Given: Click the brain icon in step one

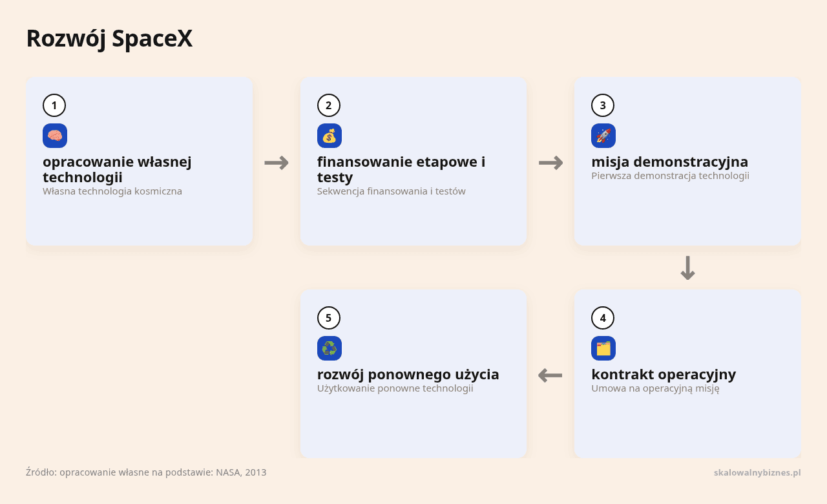Looking at the screenshot, I should (x=55, y=136).
